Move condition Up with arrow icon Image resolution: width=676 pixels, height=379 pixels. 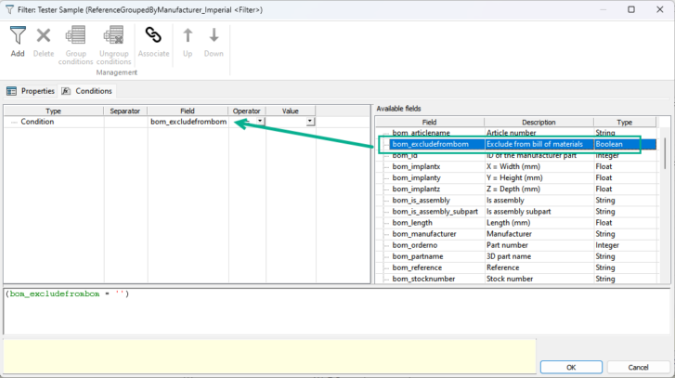188,35
